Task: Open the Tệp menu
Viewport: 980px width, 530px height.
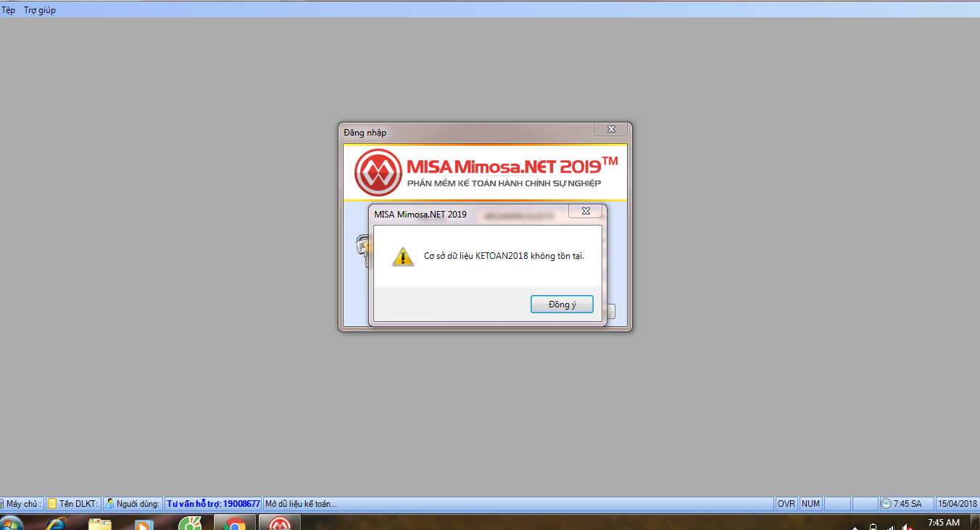Action: click(8, 10)
